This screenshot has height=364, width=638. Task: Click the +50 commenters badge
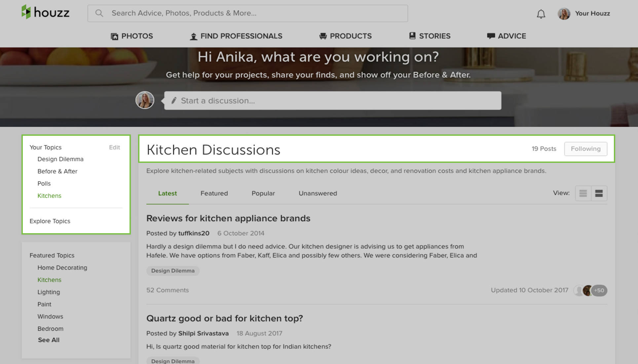[599, 290]
